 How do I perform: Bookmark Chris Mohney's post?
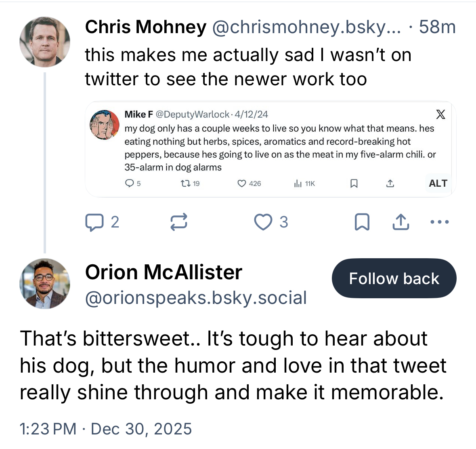[x=361, y=222]
